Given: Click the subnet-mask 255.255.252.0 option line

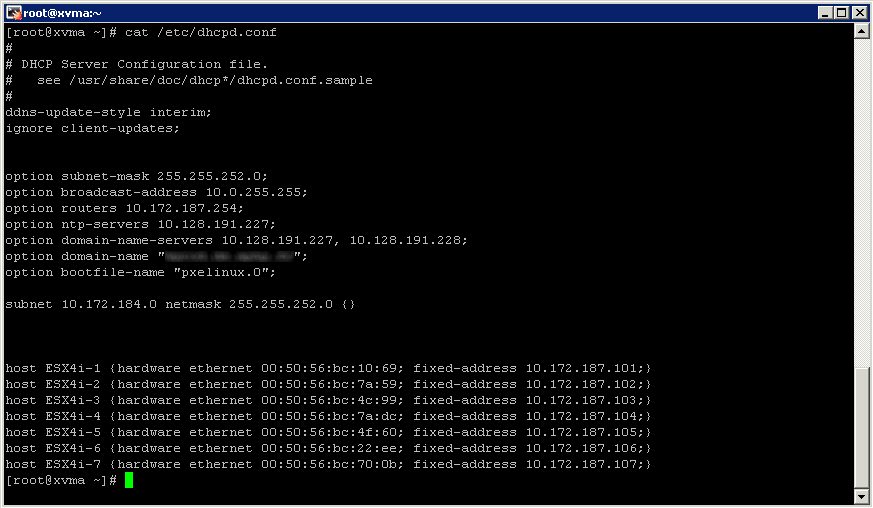Looking at the screenshot, I should [136, 177].
